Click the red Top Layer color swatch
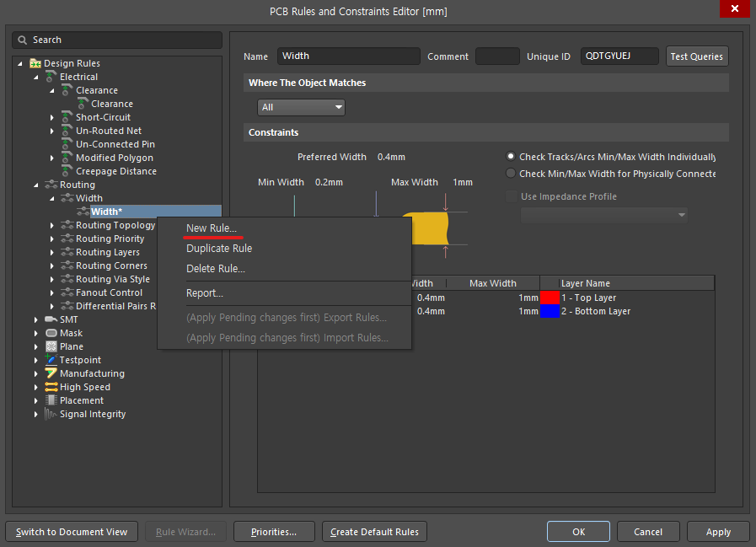Screen dimensions: 756x547 [x=550, y=298]
